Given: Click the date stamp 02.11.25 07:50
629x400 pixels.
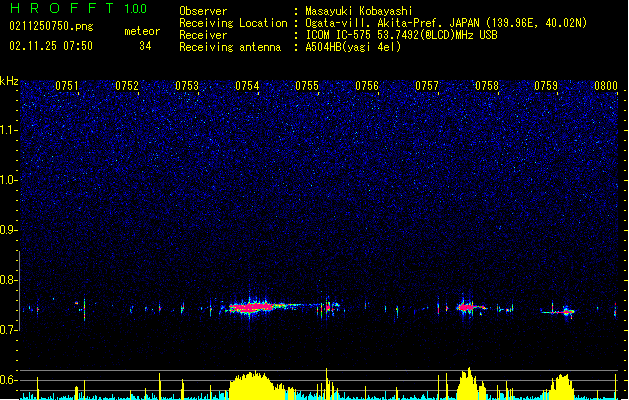Looking at the screenshot, I should point(51,45).
